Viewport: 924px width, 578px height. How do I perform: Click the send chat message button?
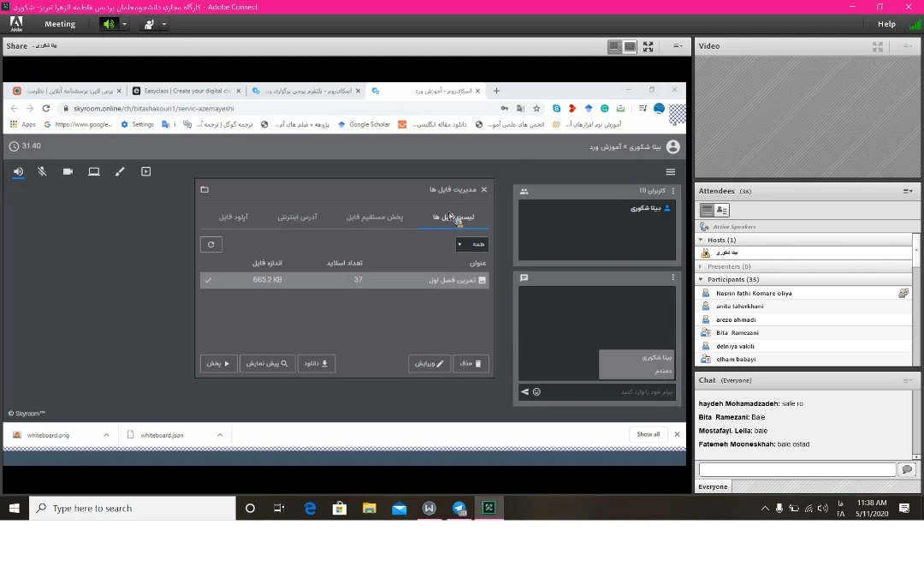pos(907,469)
